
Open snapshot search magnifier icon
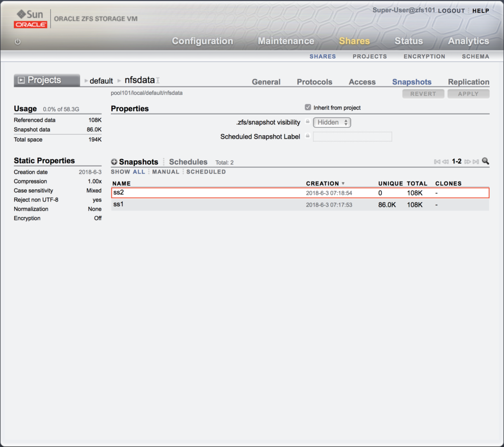[x=485, y=161]
